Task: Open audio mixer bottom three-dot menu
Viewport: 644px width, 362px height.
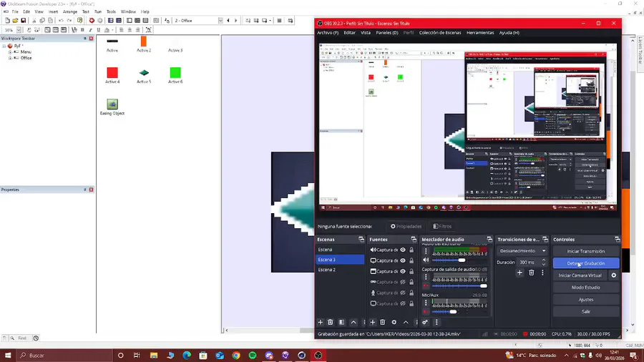Action: (x=436, y=323)
